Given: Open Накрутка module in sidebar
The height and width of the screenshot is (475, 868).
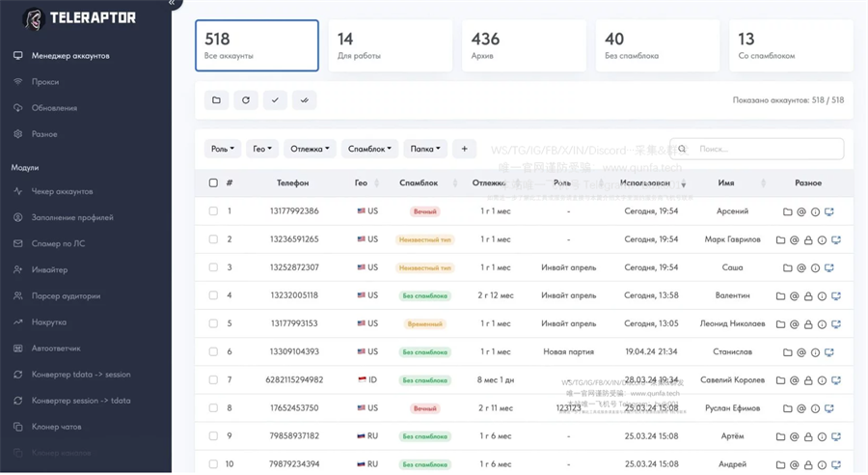Looking at the screenshot, I should 49,322.
